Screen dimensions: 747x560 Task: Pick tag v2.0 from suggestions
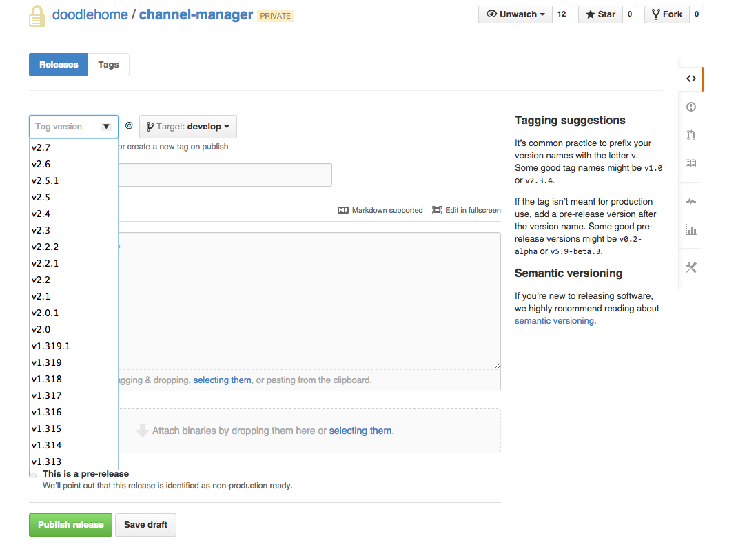tap(73, 329)
